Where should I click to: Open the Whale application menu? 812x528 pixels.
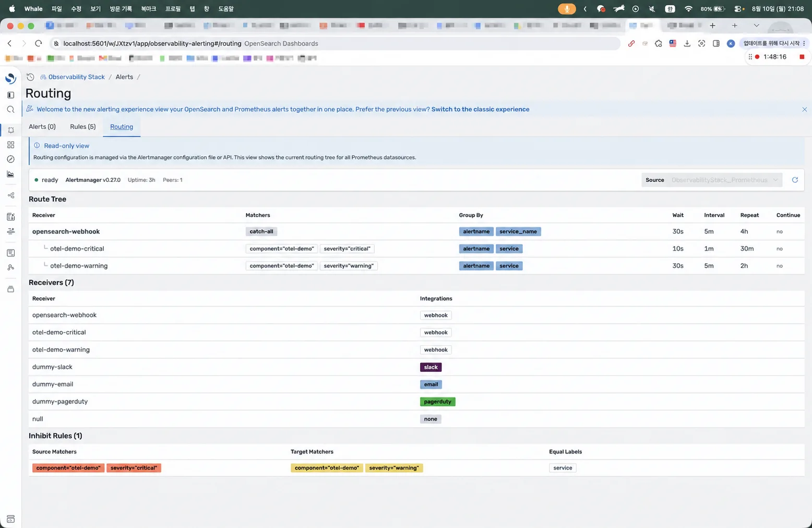[33, 9]
